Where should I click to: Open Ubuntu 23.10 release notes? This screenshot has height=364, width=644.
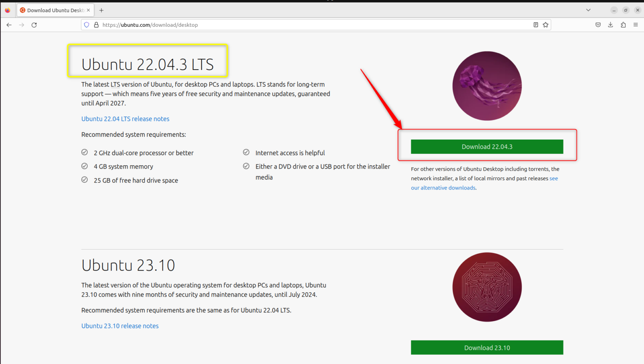click(x=120, y=326)
